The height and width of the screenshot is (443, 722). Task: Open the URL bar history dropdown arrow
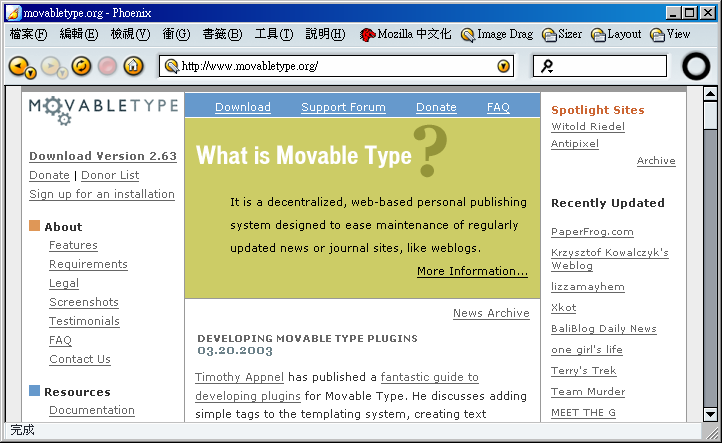[504, 66]
